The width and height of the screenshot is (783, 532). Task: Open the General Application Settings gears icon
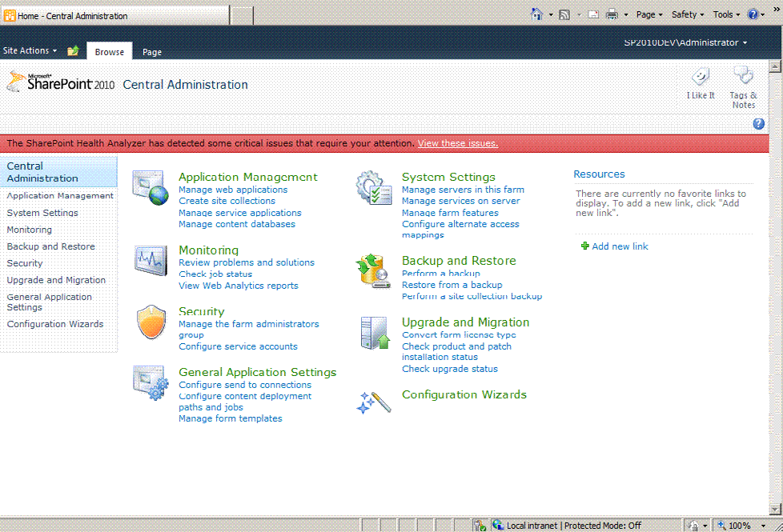click(x=151, y=382)
